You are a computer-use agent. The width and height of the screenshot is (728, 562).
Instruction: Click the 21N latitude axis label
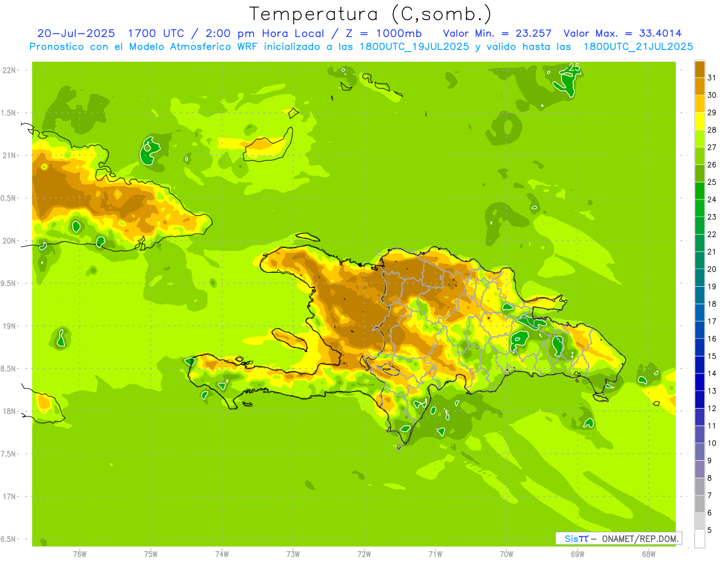pos(9,156)
